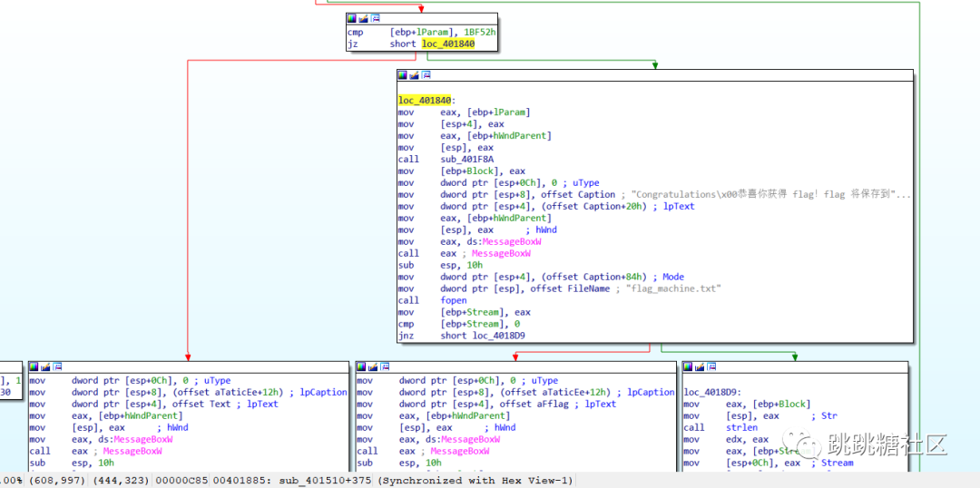
Task: Select the highlighted loc_401840 operand in the jz line
Action: [448, 44]
